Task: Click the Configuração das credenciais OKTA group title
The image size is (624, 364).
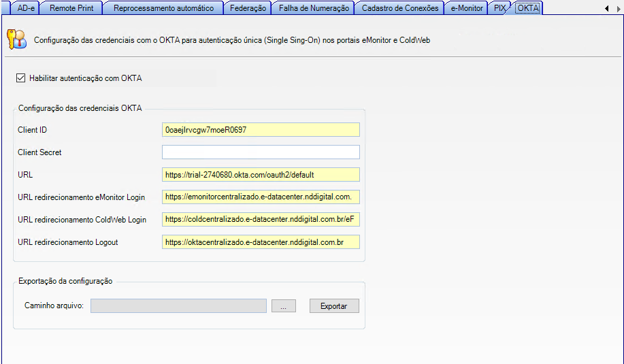Action: tap(80, 108)
